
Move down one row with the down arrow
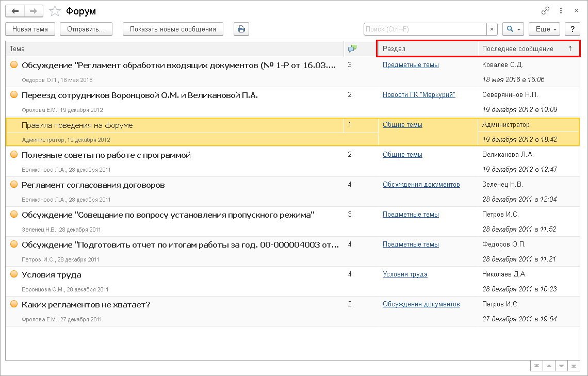click(561, 366)
